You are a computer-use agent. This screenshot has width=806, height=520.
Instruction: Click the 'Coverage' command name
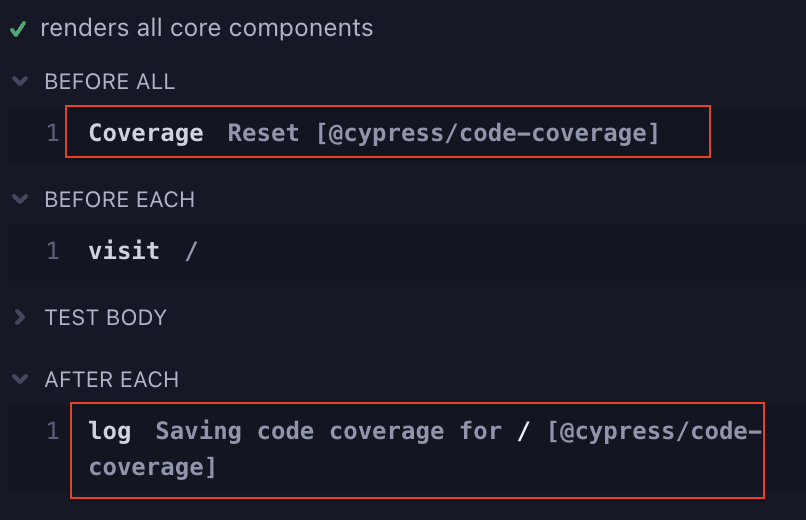point(146,133)
